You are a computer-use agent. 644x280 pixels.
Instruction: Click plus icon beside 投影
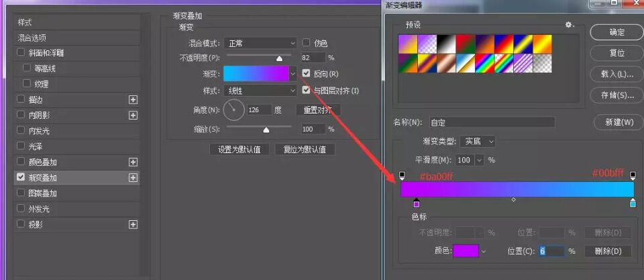tap(133, 224)
